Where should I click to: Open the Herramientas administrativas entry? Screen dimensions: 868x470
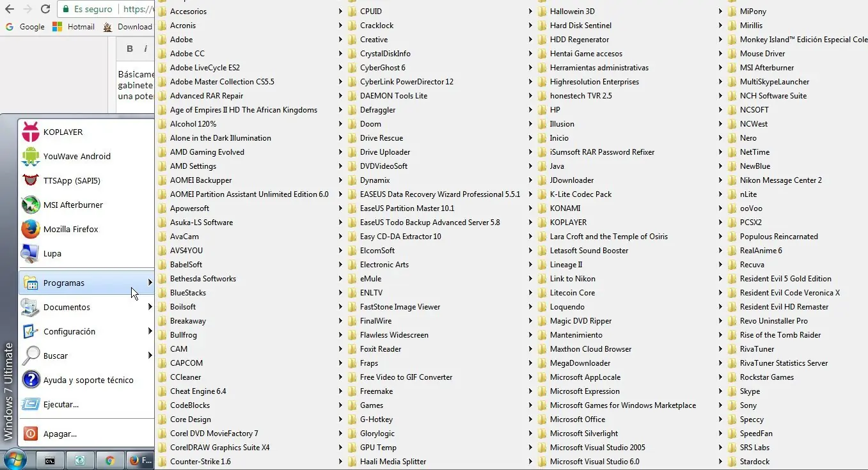pos(630,68)
